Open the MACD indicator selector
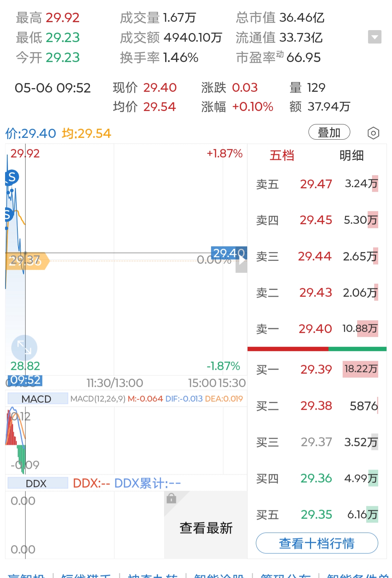This screenshot has width=392, height=578. (x=37, y=399)
